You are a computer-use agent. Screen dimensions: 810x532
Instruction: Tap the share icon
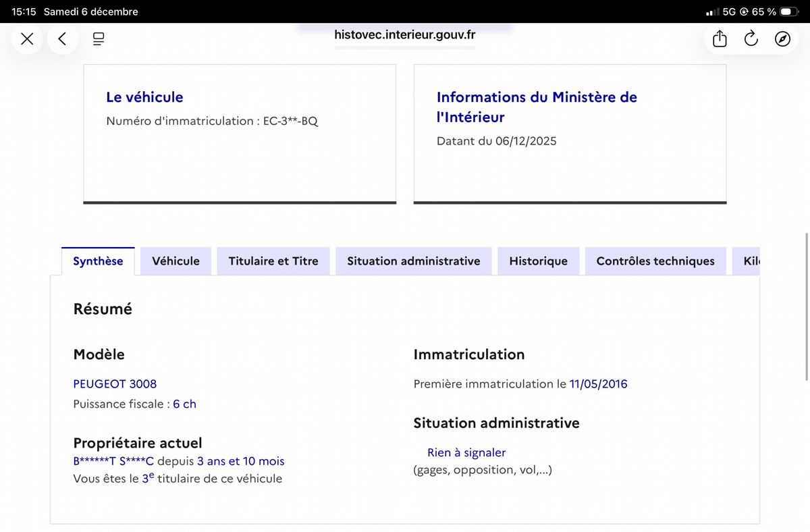point(720,39)
